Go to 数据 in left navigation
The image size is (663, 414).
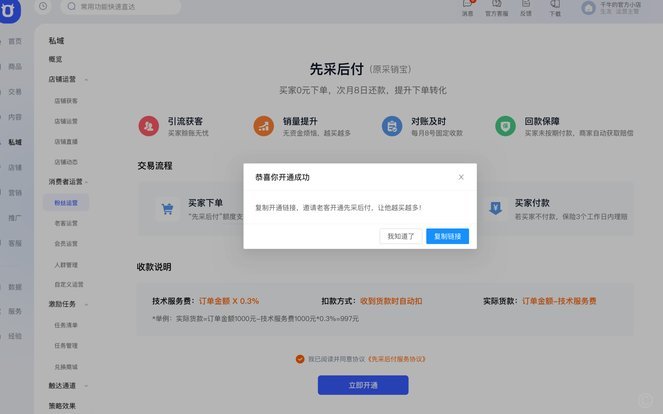pyautogui.click(x=15, y=287)
